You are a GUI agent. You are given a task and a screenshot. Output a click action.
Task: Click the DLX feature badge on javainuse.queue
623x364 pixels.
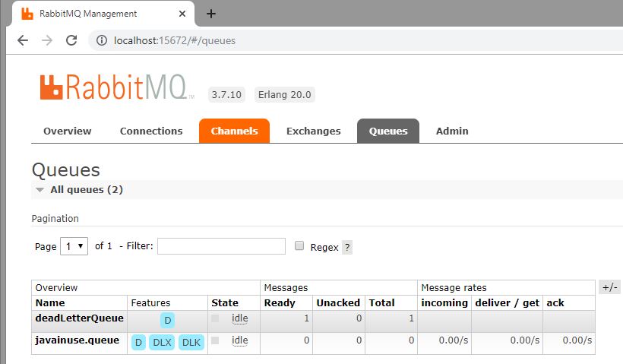(x=162, y=342)
